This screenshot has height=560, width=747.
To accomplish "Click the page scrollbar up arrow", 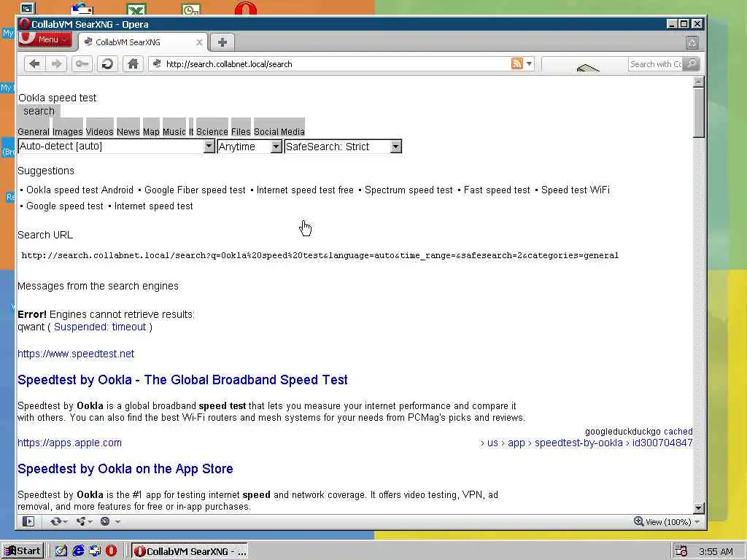I will pyautogui.click(x=698, y=82).
